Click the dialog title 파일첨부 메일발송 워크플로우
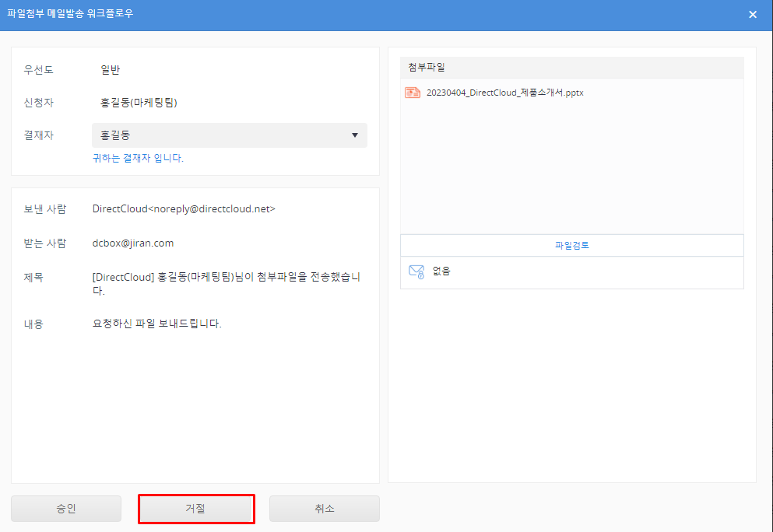 click(70, 14)
